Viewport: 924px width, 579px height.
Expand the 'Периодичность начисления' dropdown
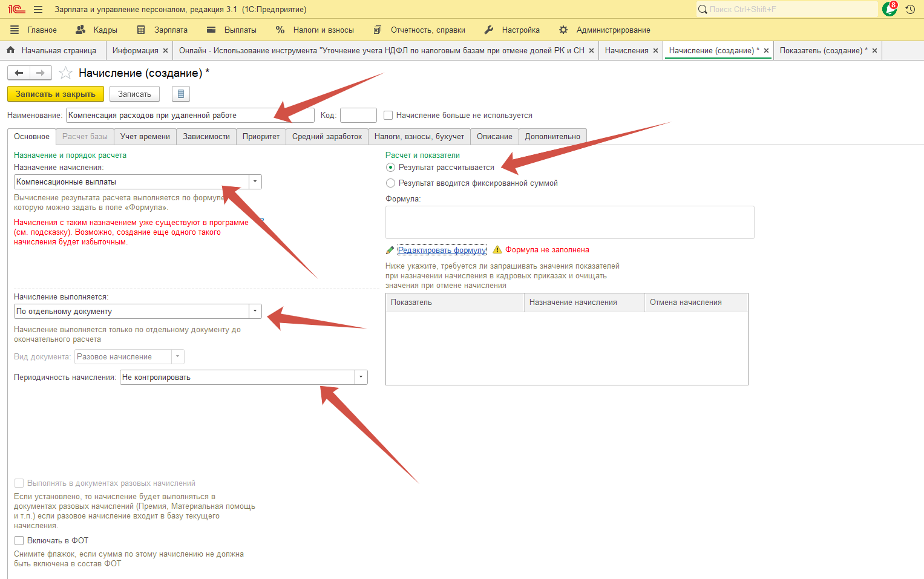point(361,377)
